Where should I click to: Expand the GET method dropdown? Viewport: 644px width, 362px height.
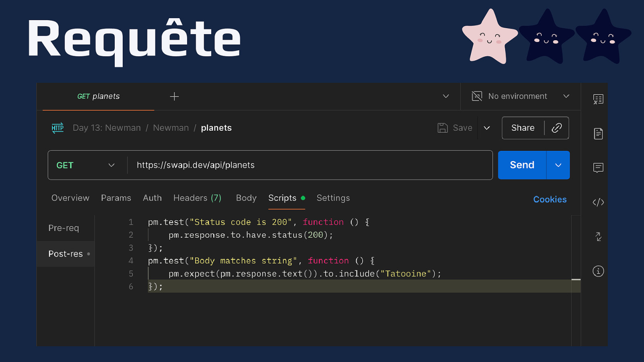[x=111, y=165]
